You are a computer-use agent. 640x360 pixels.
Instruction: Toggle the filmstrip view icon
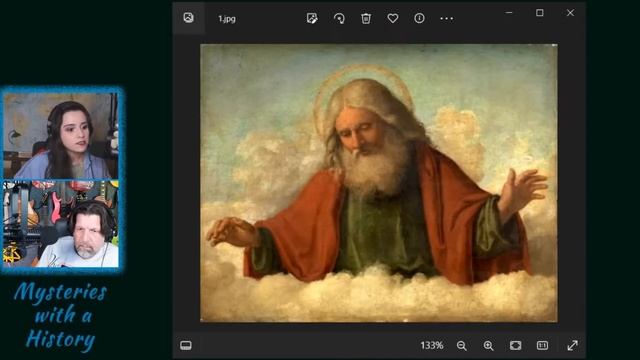[x=186, y=345]
